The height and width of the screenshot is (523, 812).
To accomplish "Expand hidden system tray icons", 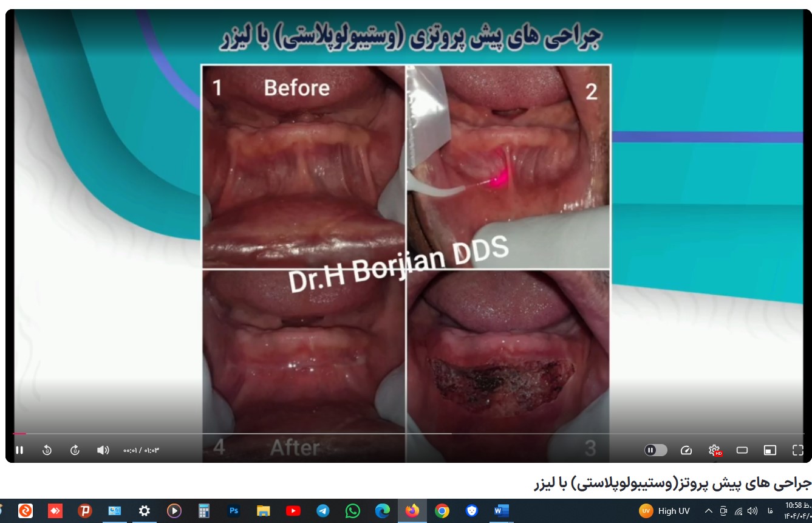I will point(709,511).
